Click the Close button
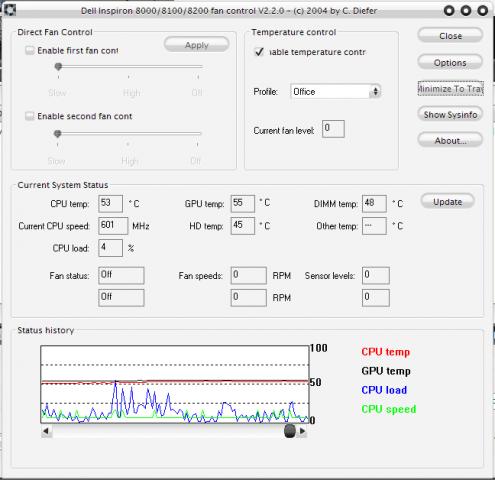 (450, 35)
